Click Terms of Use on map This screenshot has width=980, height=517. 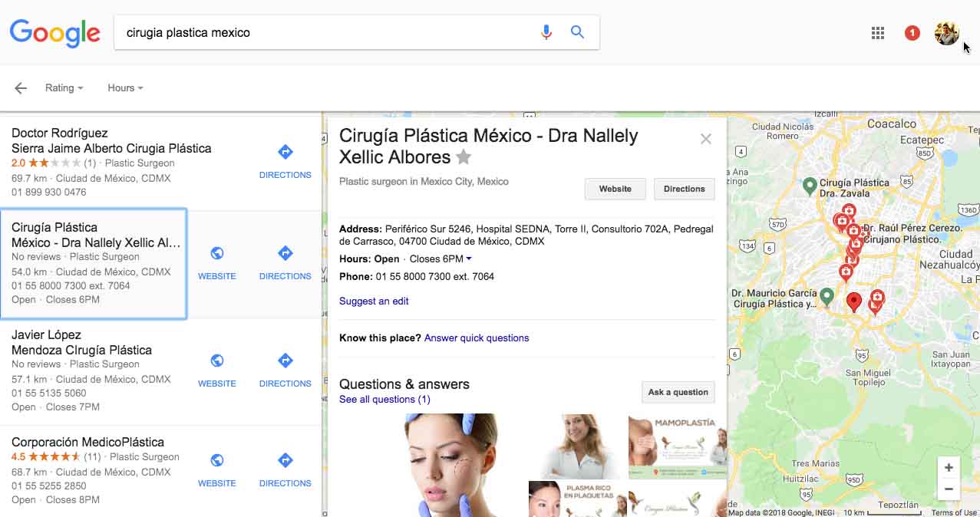tap(954, 512)
